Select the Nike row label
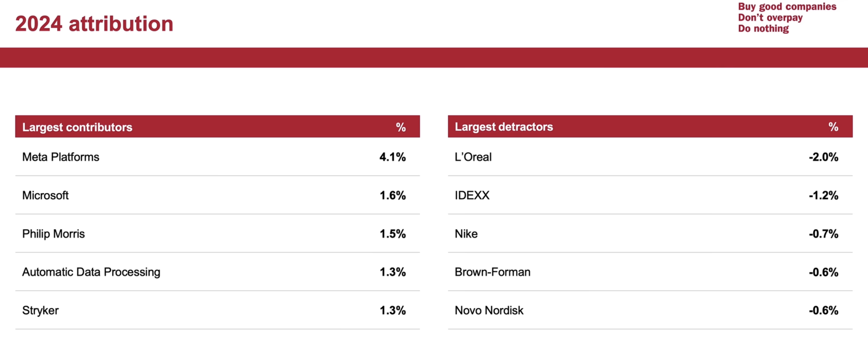 tap(466, 234)
